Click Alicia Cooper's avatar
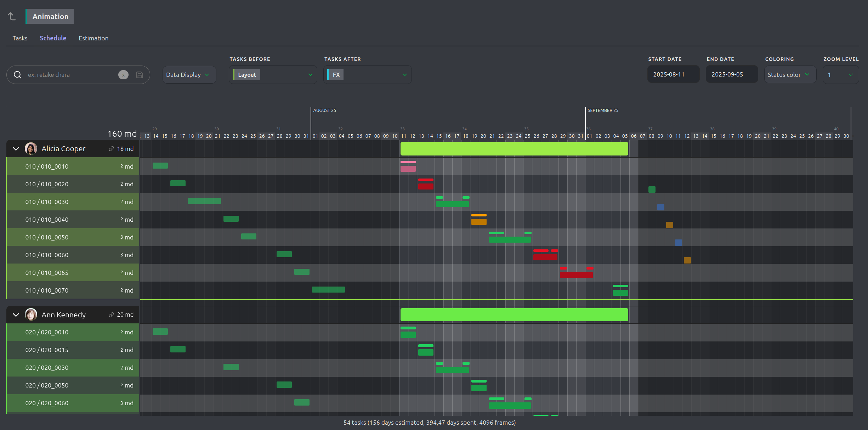Viewport: 868px width, 430px height. pos(31,149)
